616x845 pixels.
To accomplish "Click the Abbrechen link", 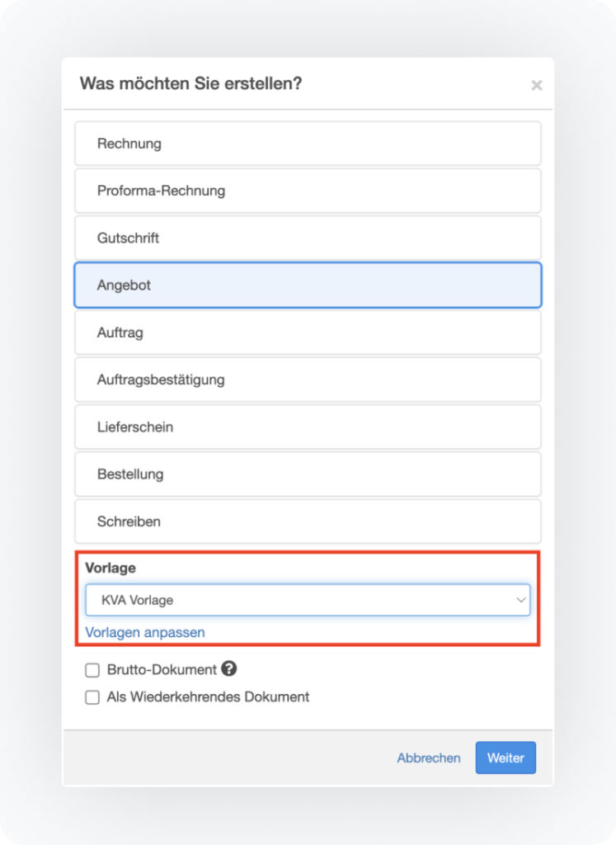I will click(x=429, y=758).
